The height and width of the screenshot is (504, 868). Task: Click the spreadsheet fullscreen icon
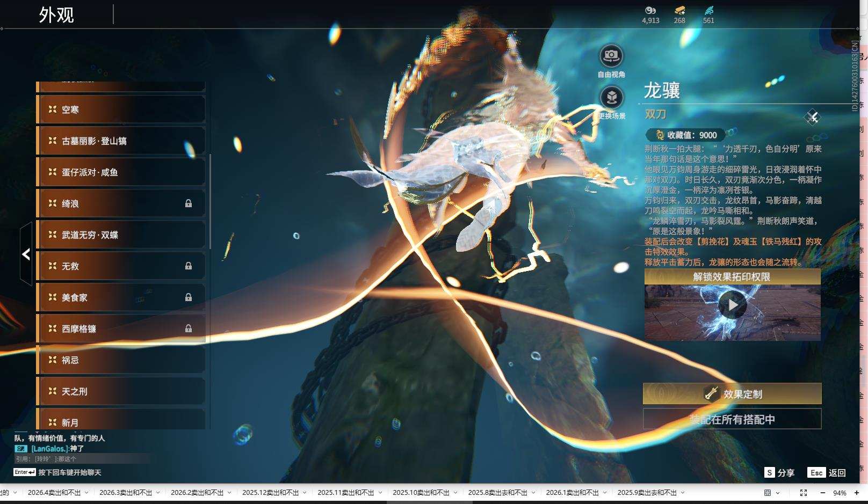click(804, 493)
